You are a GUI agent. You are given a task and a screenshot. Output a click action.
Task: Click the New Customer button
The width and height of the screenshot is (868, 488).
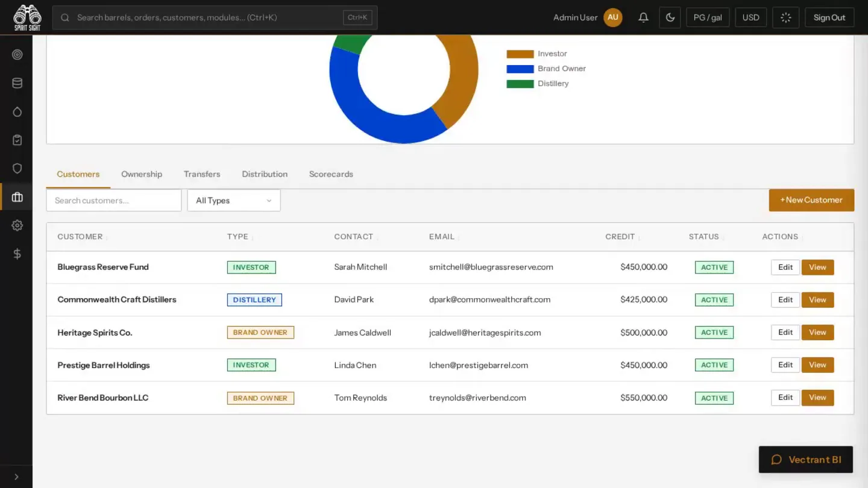[811, 200]
